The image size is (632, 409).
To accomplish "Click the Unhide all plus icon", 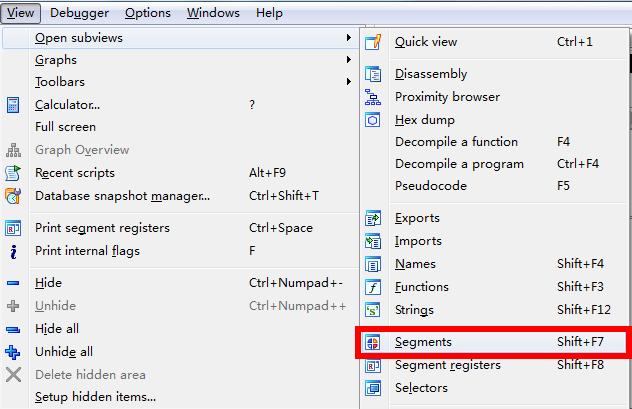I will (x=13, y=352).
